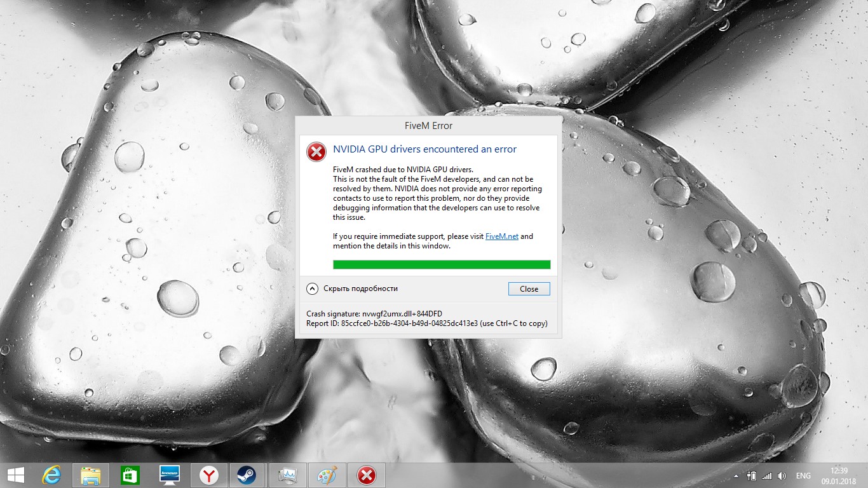The image size is (868, 488).
Task: Open the network signal tray icon
Action: (766, 476)
